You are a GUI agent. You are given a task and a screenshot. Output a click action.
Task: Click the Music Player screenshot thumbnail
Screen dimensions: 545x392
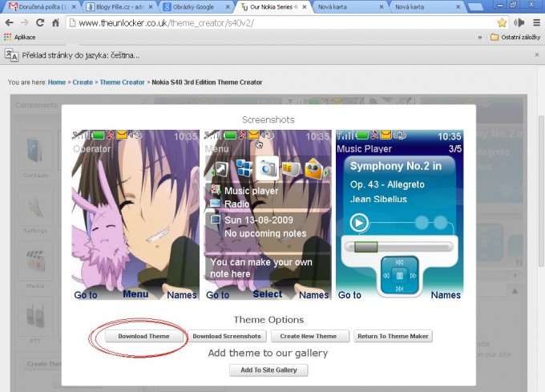click(400, 215)
